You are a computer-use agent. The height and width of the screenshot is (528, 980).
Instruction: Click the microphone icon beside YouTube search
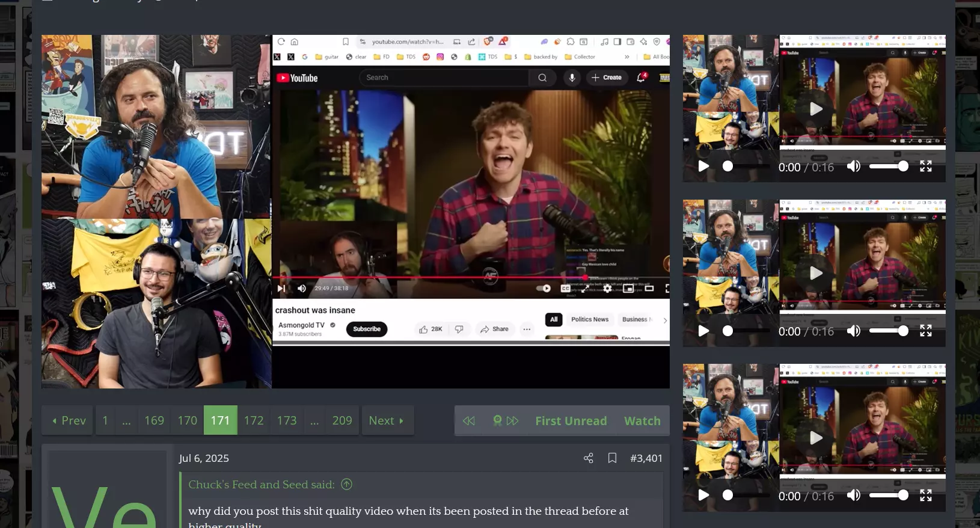(572, 78)
